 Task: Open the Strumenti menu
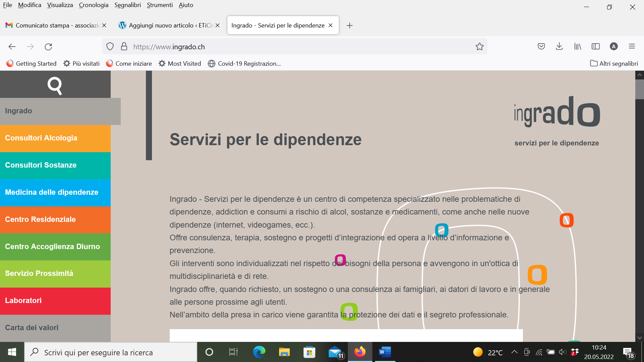click(x=160, y=5)
